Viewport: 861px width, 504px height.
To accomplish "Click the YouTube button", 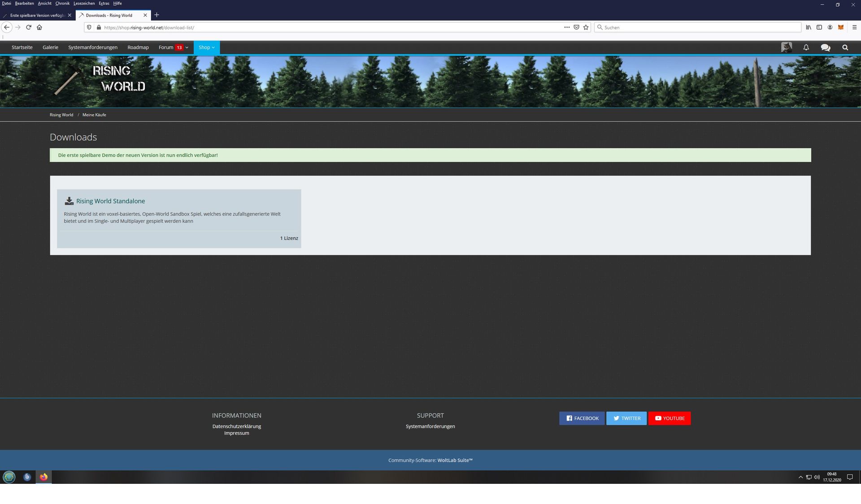I will [669, 418].
